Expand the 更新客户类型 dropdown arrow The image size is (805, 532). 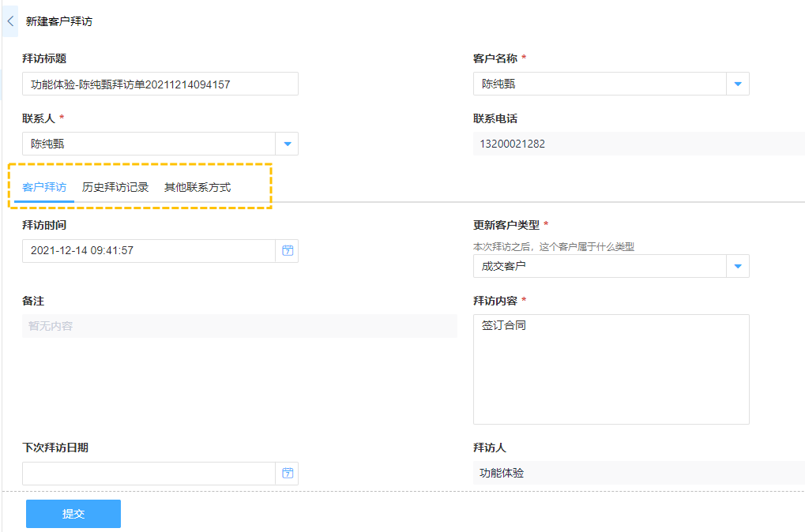pyautogui.click(x=738, y=266)
